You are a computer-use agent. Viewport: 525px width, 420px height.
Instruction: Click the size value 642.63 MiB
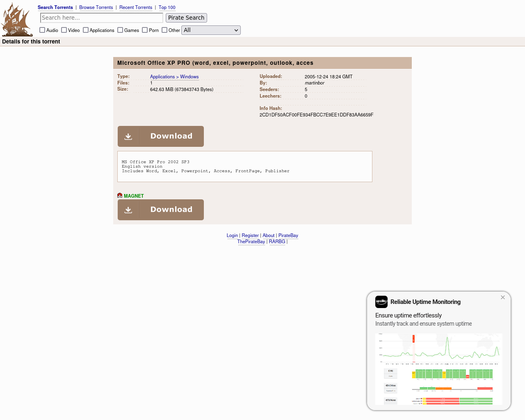(x=182, y=89)
